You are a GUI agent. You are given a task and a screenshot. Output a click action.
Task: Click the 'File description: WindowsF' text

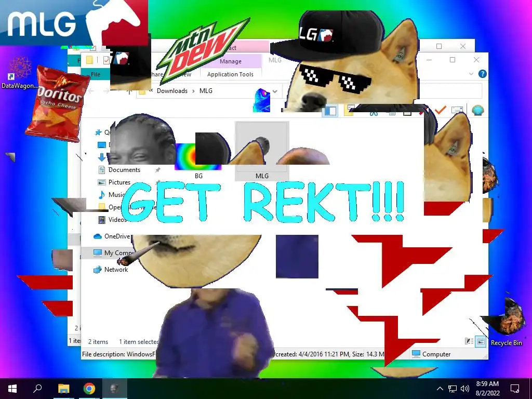click(x=118, y=354)
